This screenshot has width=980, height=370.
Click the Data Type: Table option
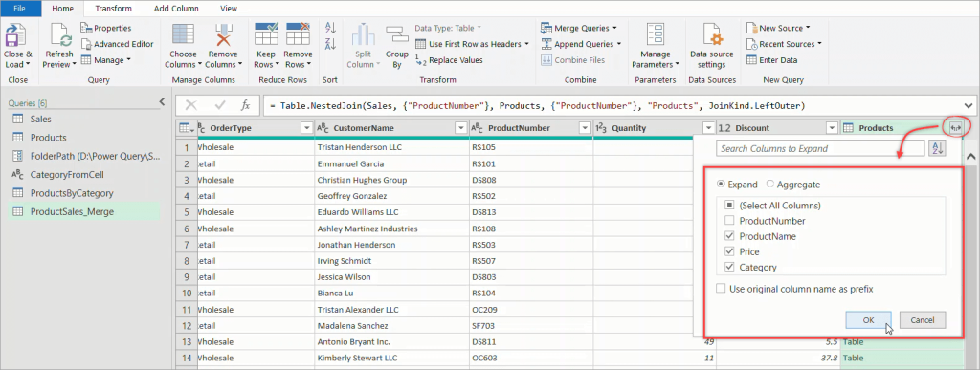[x=448, y=28]
